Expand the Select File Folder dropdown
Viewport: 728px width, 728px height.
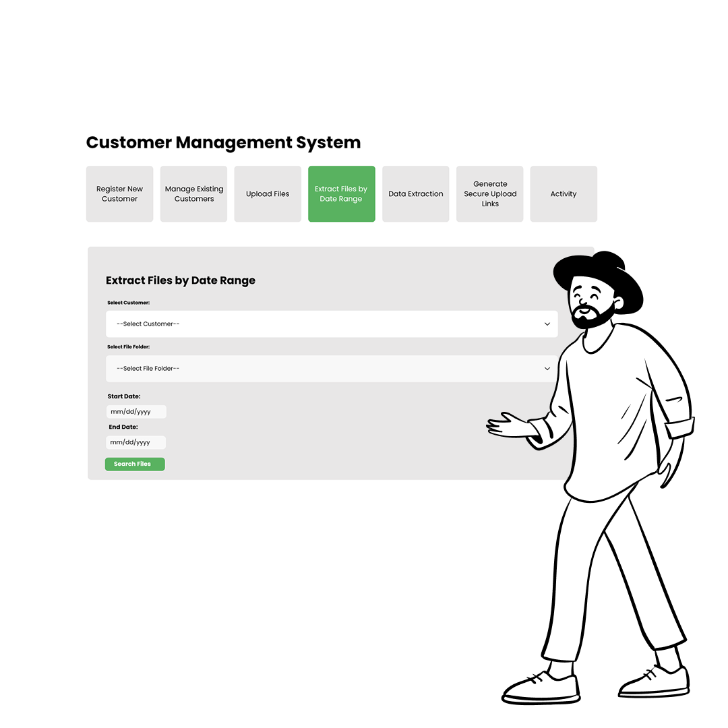pos(332,368)
